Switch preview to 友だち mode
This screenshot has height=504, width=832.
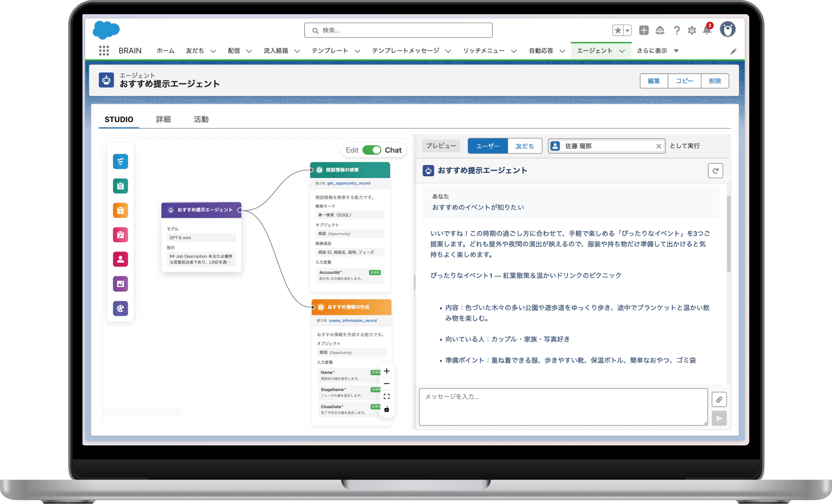(x=524, y=146)
